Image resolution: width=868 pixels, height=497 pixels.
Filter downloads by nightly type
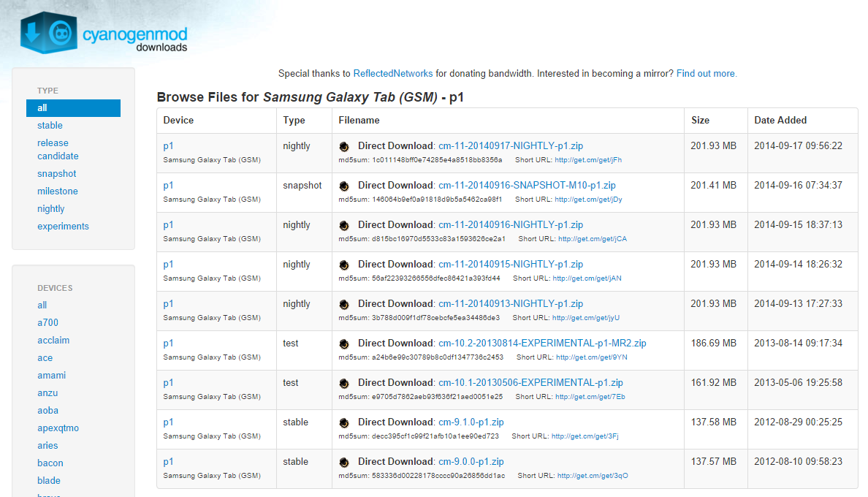(x=51, y=208)
